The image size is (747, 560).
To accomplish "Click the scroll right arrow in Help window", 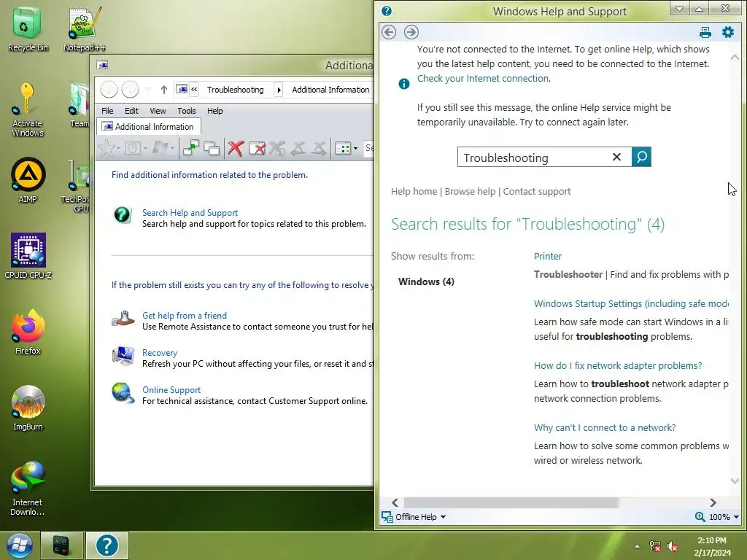I will 713,502.
